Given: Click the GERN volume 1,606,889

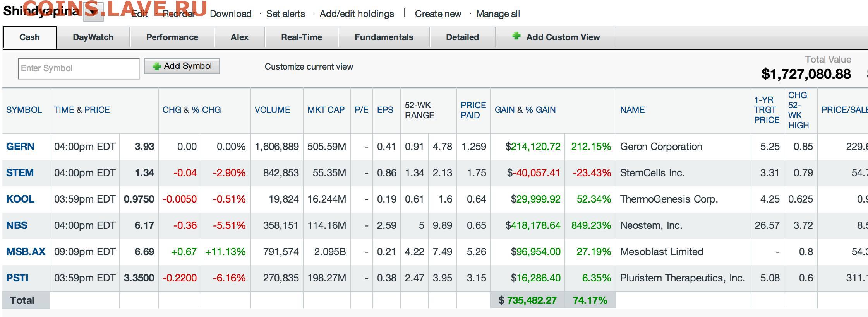Looking at the screenshot, I should [277, 147].
